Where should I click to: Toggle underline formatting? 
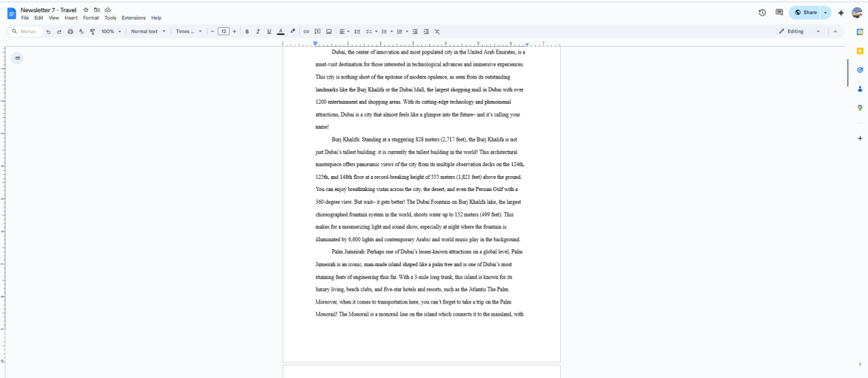click(269, 32)
